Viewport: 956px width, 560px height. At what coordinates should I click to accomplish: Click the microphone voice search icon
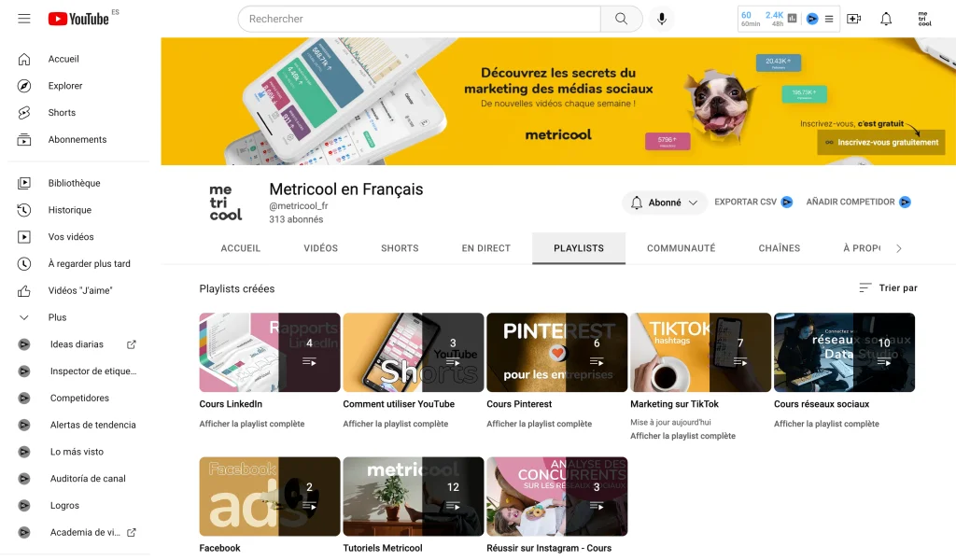tap(662, 19)
